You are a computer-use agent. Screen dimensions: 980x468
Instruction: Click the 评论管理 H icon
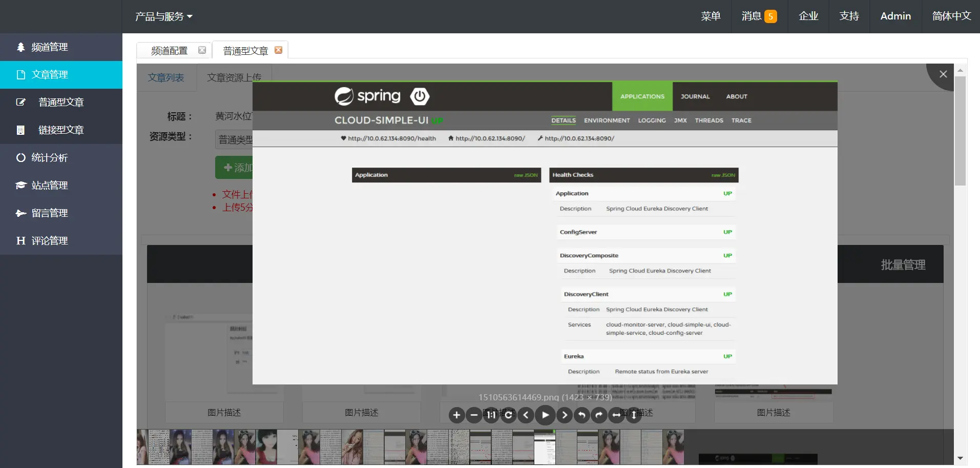21,241
